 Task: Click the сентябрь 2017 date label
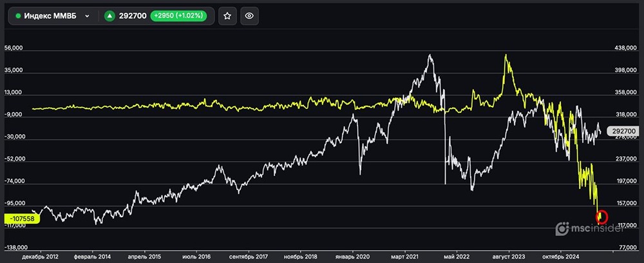pos(249,256)
